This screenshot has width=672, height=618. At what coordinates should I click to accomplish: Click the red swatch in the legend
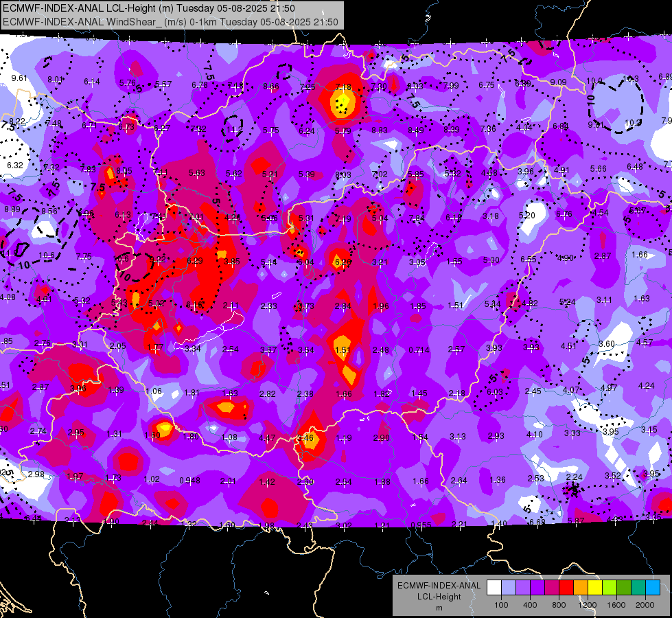click(x=566, y=588)
